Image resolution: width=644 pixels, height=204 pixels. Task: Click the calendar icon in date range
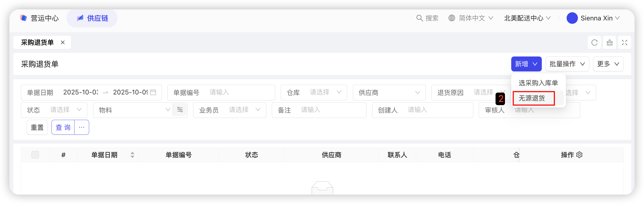click(x=153, y=92)
